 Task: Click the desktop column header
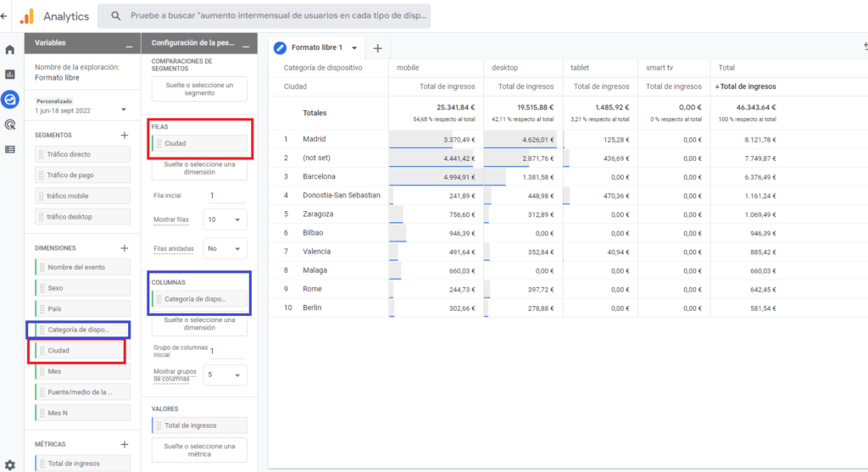point(504,68)
